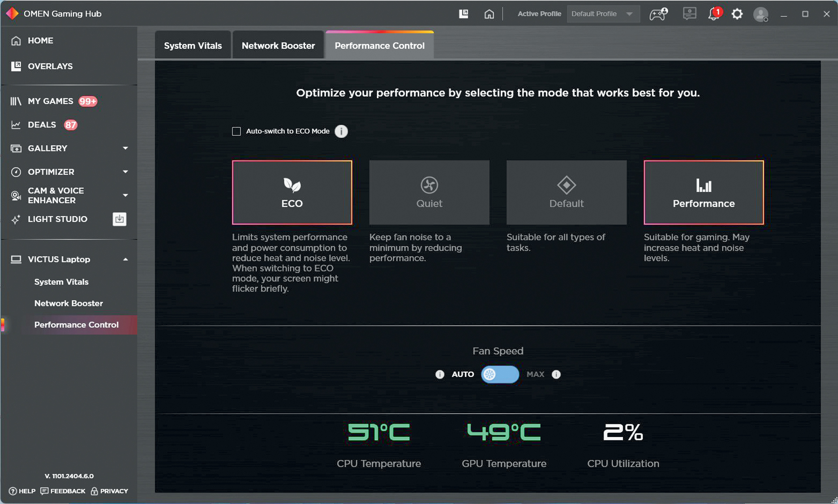Click the Light Studio download icon
The height and width of the screenshot is (504, 838).
[x=119, y=219]
